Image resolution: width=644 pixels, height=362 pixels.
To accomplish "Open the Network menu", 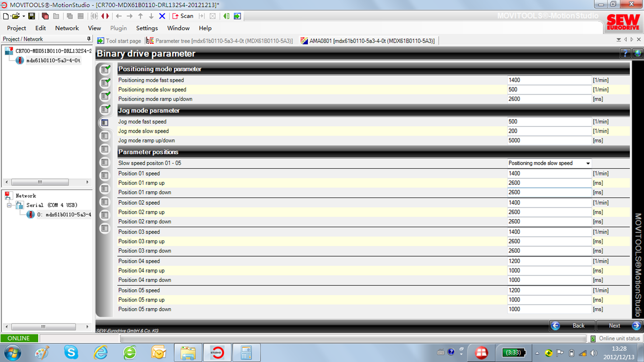I will coord(67,28).
